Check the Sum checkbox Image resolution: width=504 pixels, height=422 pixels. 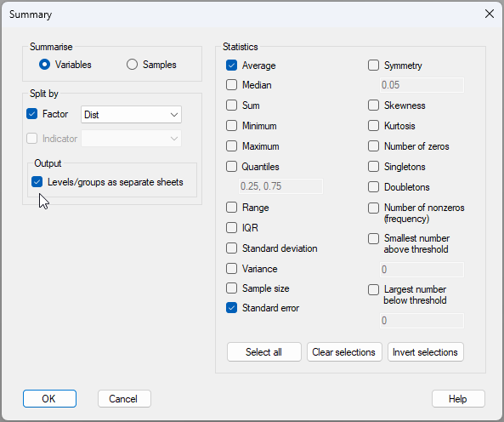point(231,105)
